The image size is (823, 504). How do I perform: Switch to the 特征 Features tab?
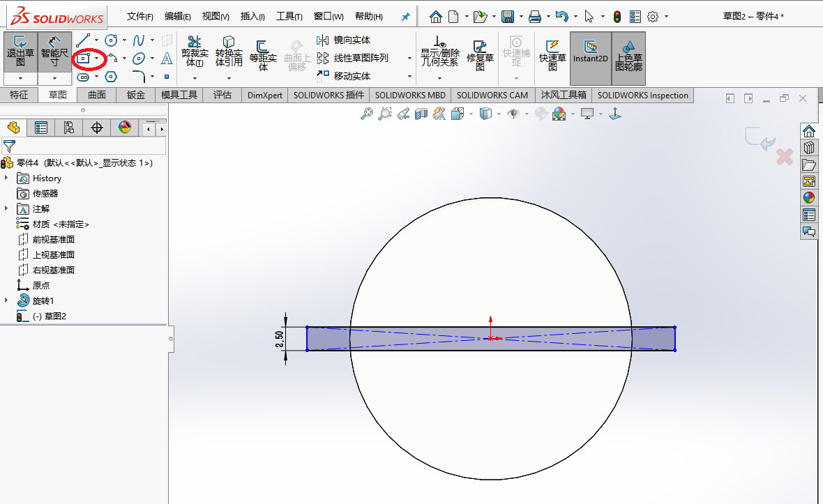(x=19, y=96)
